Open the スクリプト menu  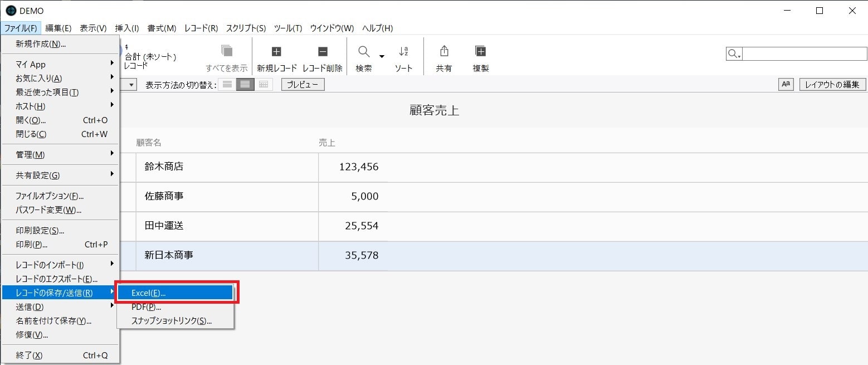click(245, 28)
